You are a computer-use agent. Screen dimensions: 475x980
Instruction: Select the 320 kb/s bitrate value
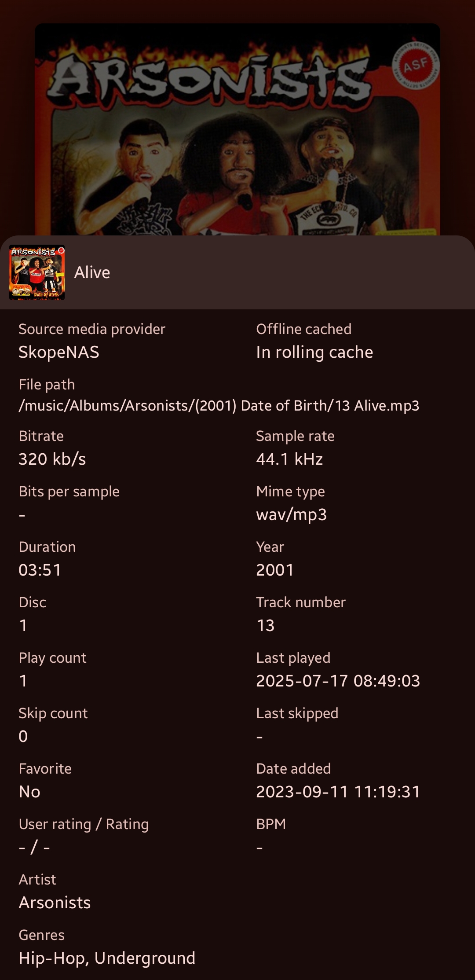coord(52,459)
